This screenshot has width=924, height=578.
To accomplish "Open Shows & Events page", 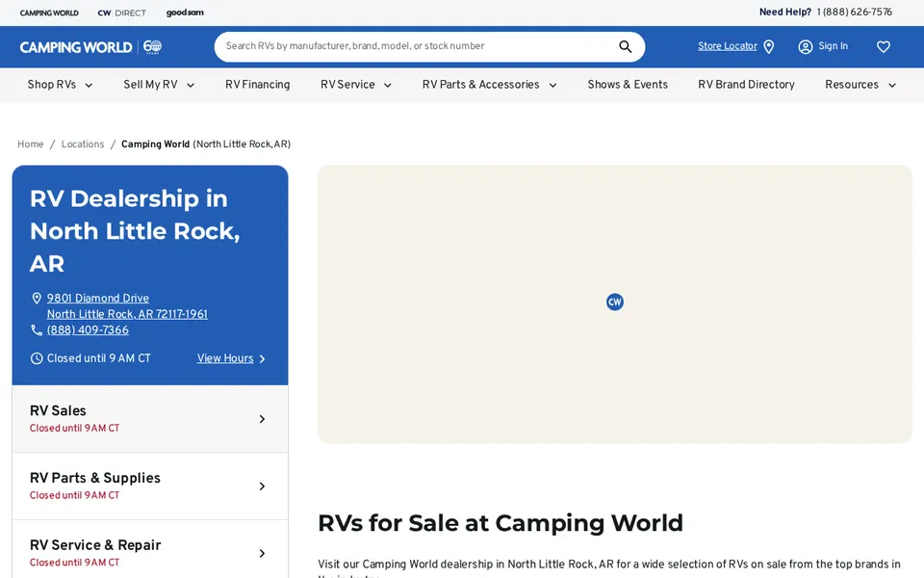I will tap(628, 85).
